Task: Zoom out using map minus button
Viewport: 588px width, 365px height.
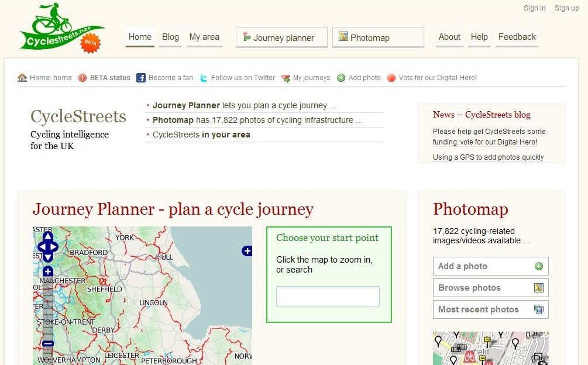Action: pos(48,343)
